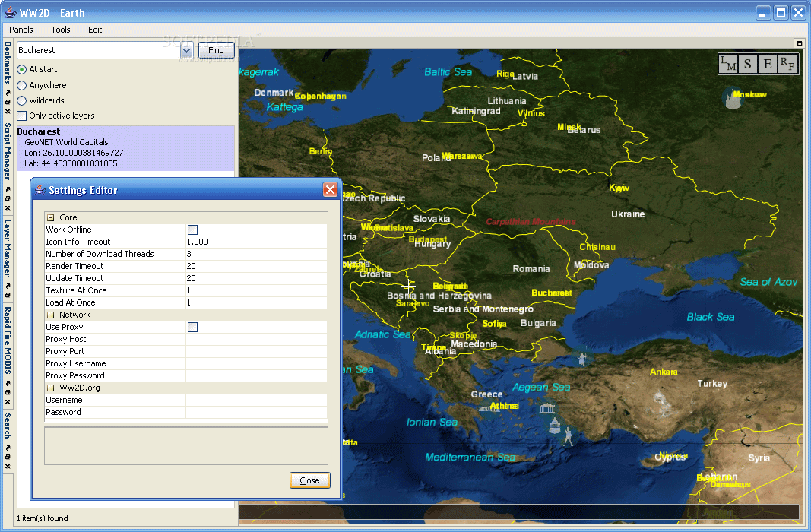The width and height of the screenshot is (811, 532).
Task: Click the Texture At Once value
Action: (256, 290)
